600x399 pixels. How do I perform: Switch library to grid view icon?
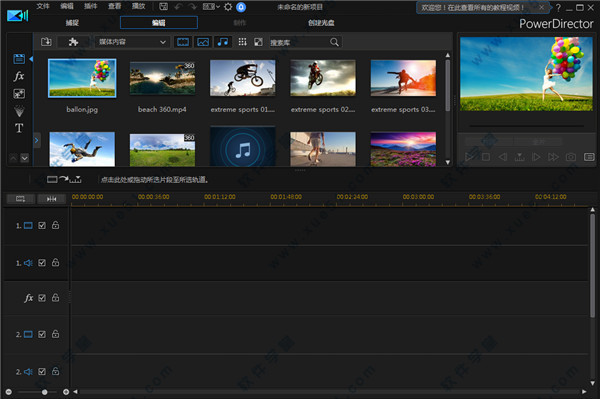tap(242, 42)
